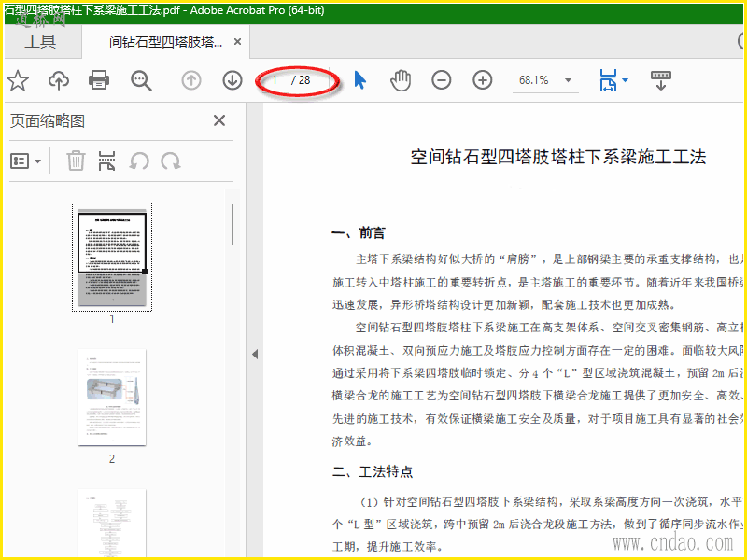This screenshot has height=560, width=747.
Task: Click the fit width page display icon
Action: click(x=609, y=80)
